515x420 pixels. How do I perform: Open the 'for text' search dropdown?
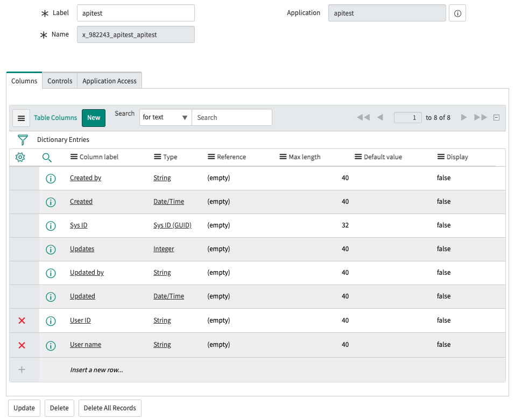165,117
